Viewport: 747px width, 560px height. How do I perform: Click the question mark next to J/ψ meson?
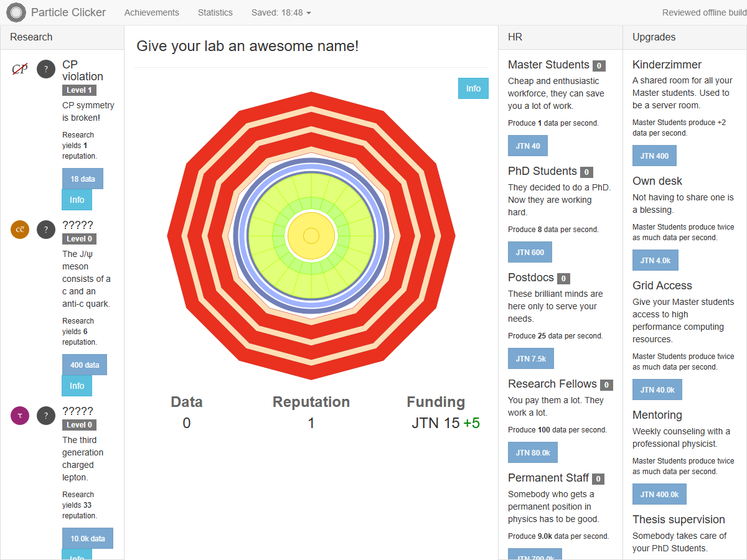(x=46, y=230)
